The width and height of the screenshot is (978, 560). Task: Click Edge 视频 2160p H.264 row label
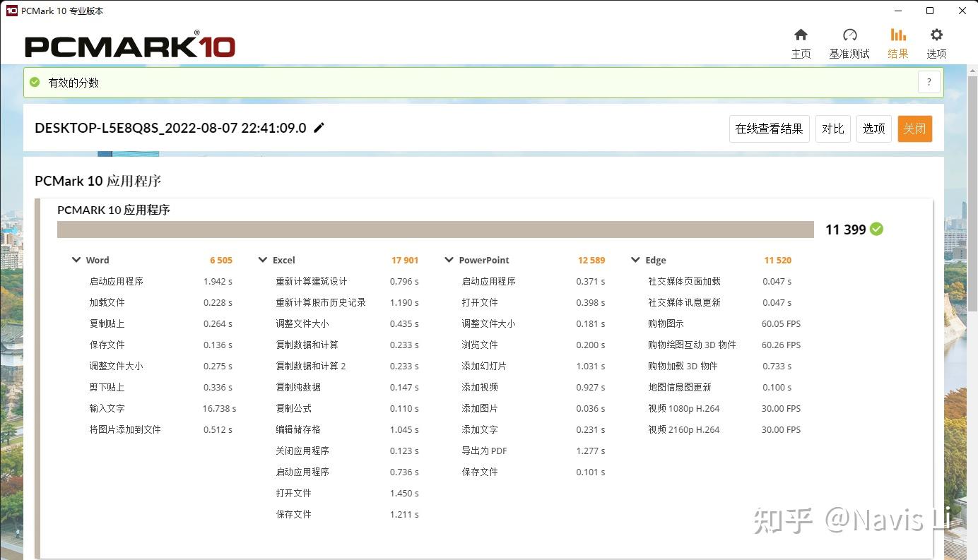pyautogui.click(x=684, y=429)
